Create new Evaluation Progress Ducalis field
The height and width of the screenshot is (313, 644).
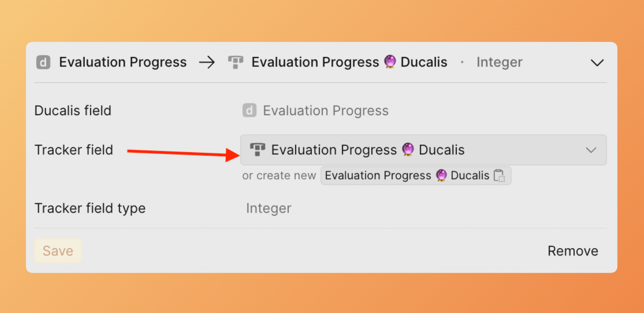tap(415, 176)
